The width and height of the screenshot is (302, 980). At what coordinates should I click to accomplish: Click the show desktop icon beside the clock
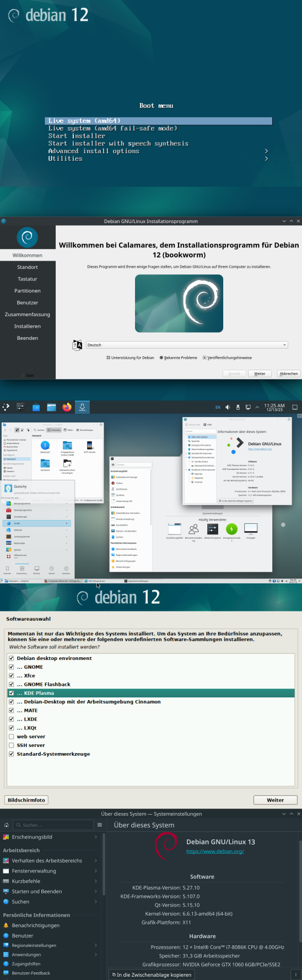click(294, 407)
